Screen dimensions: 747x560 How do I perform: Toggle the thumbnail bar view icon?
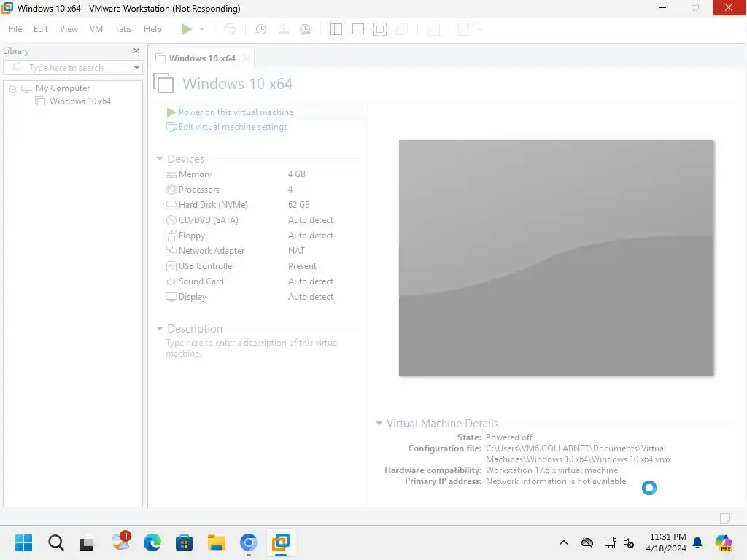click(x=357, y=29)
